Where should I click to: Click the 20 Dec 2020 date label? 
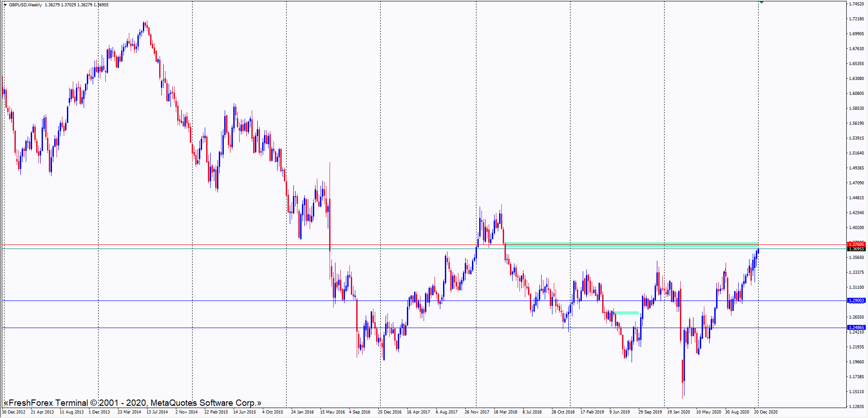(765, 412)
